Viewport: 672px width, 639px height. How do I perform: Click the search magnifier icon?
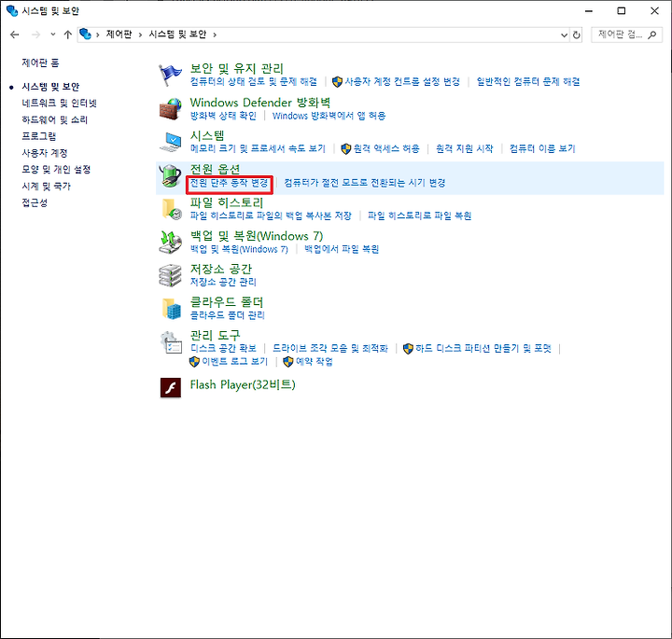click(651, 35)
